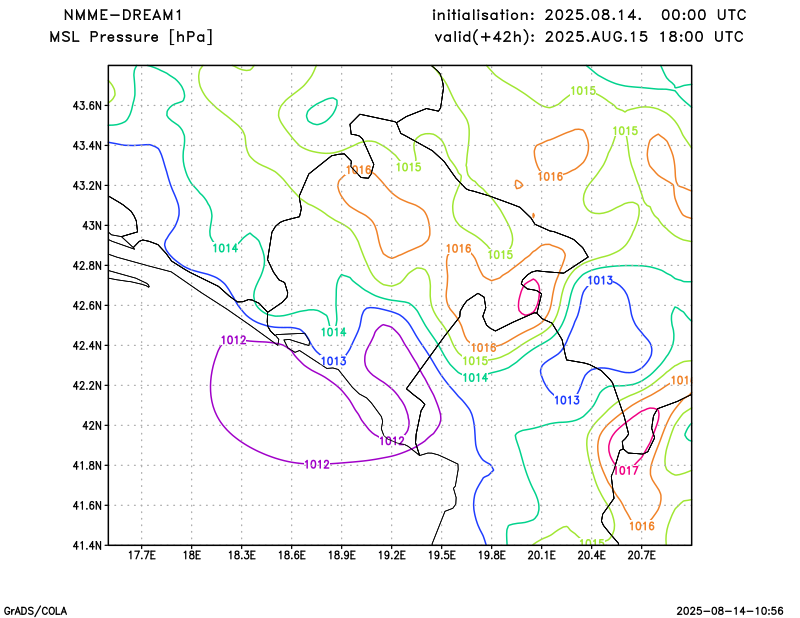Viewport: 800px width, 618px height.
Task: Click the 18.3E longitude label
Action: tap(241, 555)
